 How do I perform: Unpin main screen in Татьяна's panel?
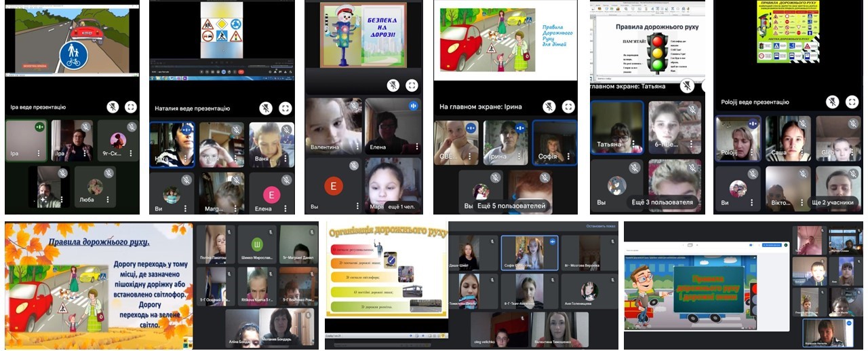pyautogui.click(x=687, y=86)
